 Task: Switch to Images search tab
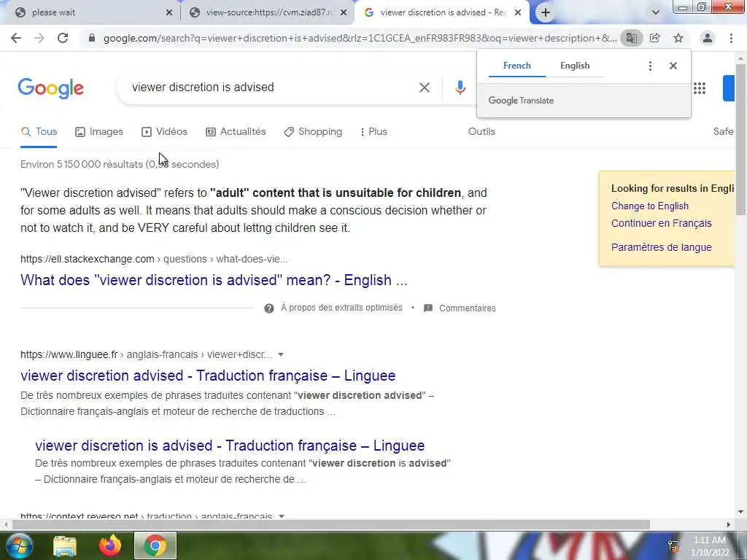click(x=99, y=132)
